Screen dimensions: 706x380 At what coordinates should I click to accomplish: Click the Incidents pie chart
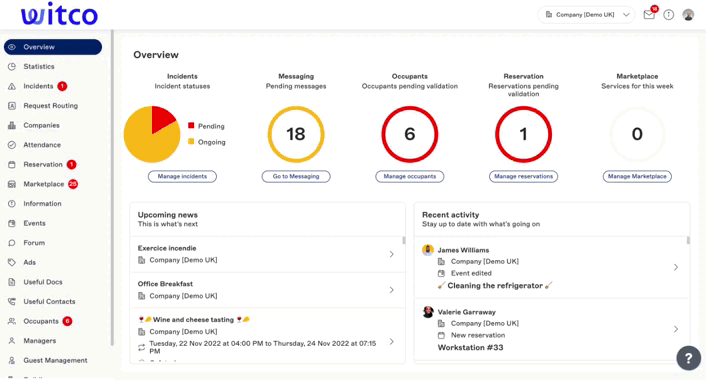tap(152, 134)
